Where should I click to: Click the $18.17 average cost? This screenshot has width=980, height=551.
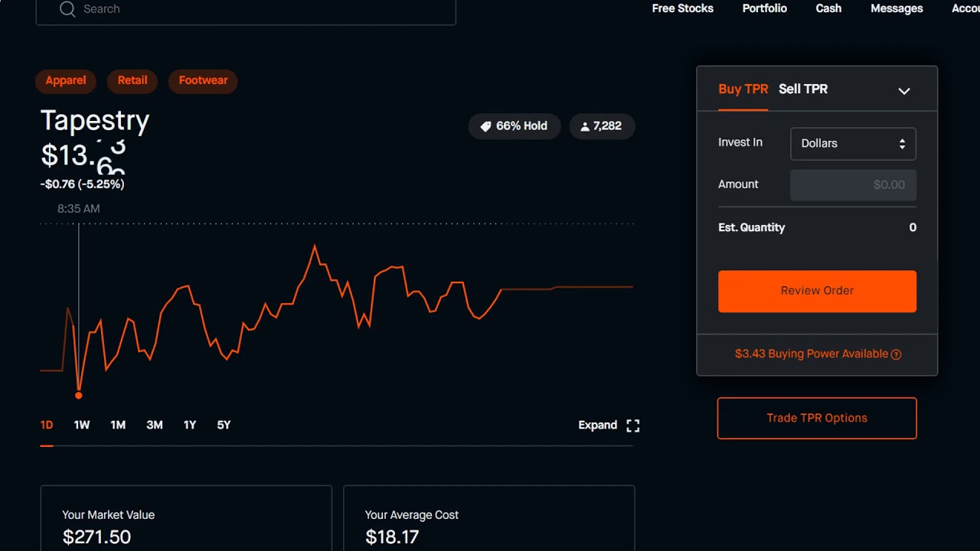(392, 537)
